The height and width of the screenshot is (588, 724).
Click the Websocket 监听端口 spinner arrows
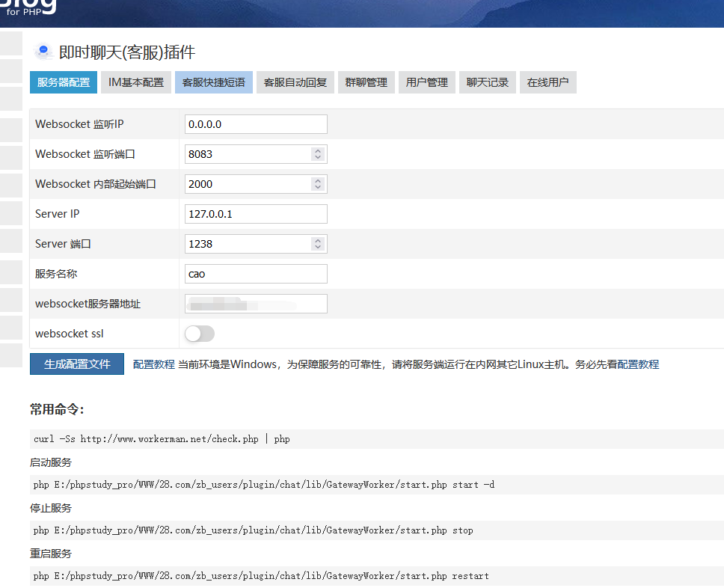tap(318, 154)
